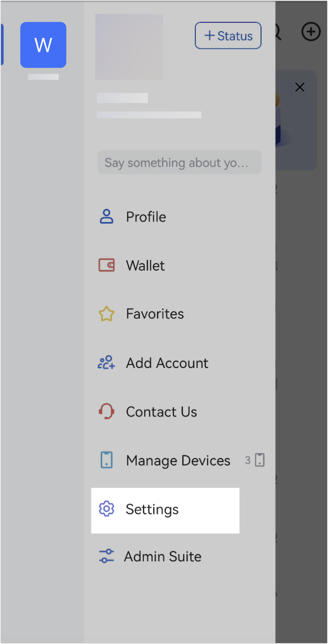Click the + Status button
The width and height of the screenshot is (328, 644).
coord(228,35)
